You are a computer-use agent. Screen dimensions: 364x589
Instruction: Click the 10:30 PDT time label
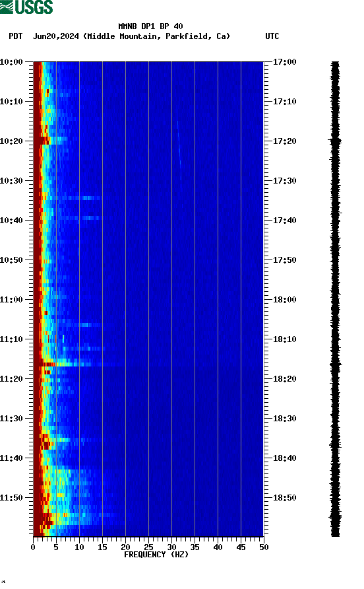click(11, 181)
